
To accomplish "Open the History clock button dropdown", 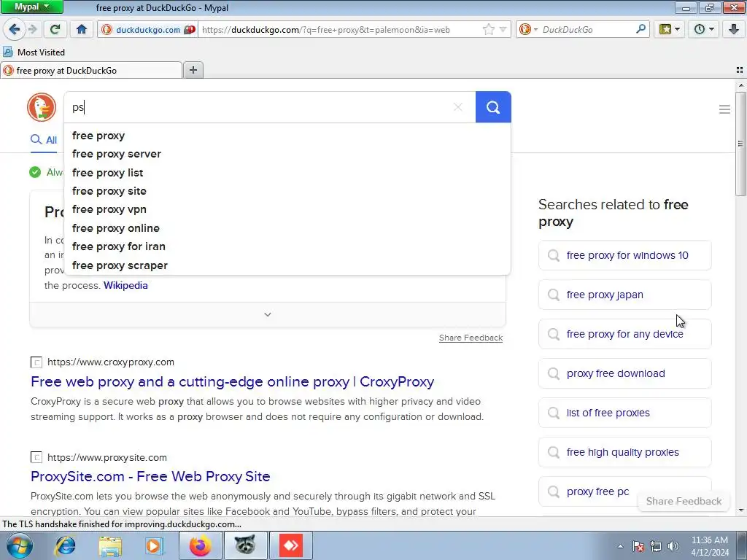I will (x=704, y=29).
